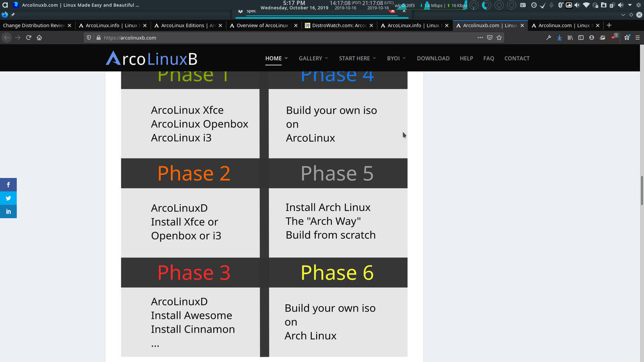This screenshot has width=644, height=362.
Task: Open the application launcher in the top panel
Action: 5,5
